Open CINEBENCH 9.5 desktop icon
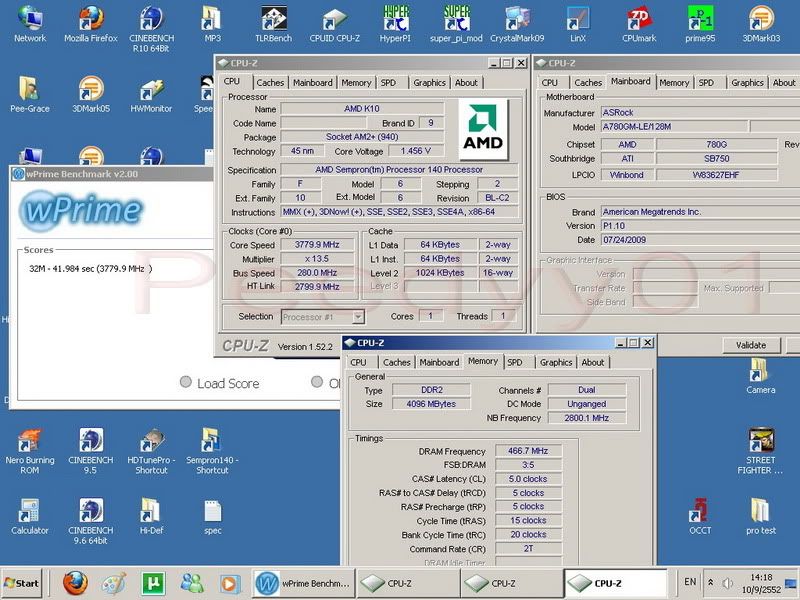The height and width of the screenshot is (600, 800). [x=91, y=451]
